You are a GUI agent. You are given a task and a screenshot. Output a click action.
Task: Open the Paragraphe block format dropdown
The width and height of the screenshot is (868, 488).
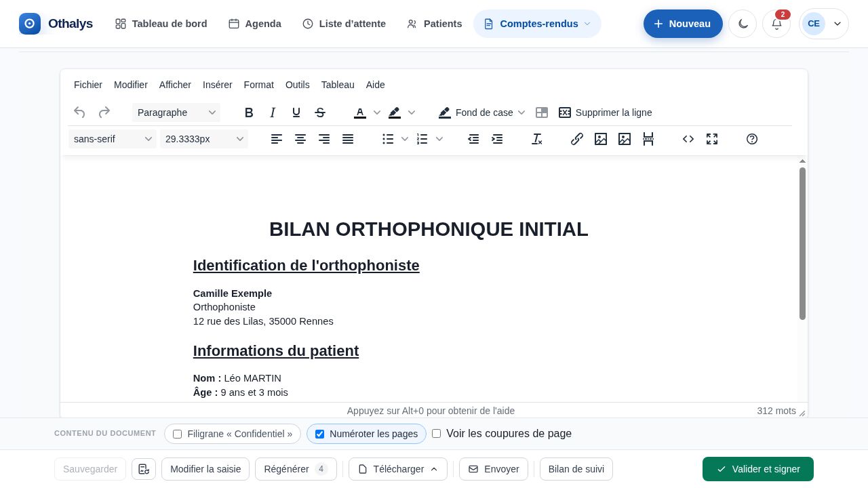[x=176, y=113]
